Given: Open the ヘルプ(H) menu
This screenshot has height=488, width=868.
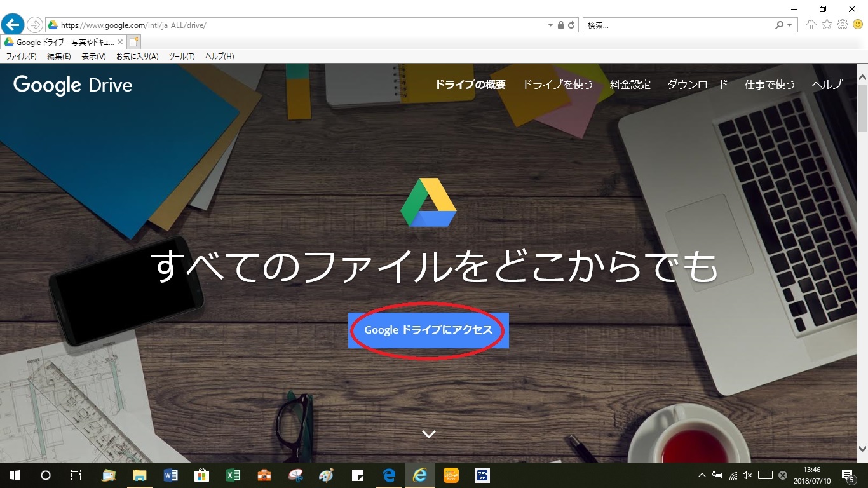Looking at the screenshot, I should pyautogui.click(x=219, y=57).
